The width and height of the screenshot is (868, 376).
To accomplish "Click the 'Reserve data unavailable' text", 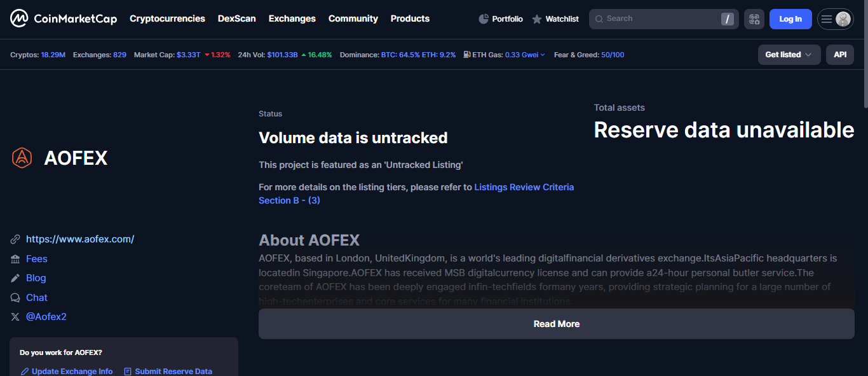I will coord(724,130).
